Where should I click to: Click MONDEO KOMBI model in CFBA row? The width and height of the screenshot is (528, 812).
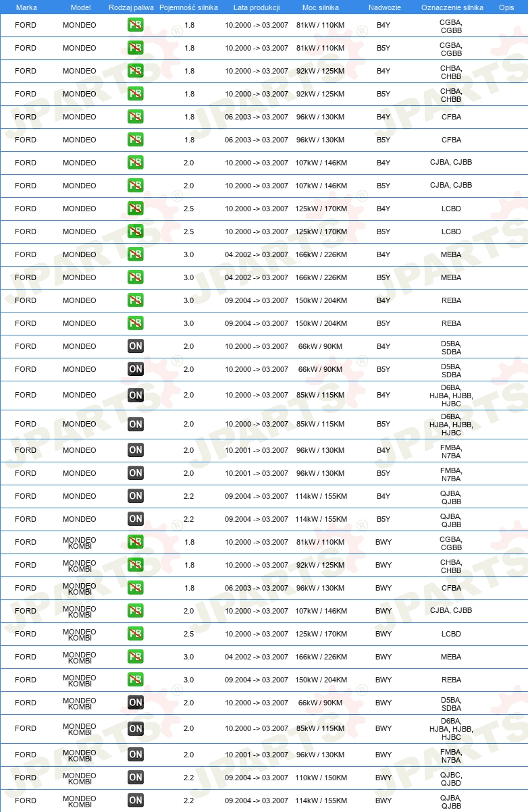(x=80, y=589)
